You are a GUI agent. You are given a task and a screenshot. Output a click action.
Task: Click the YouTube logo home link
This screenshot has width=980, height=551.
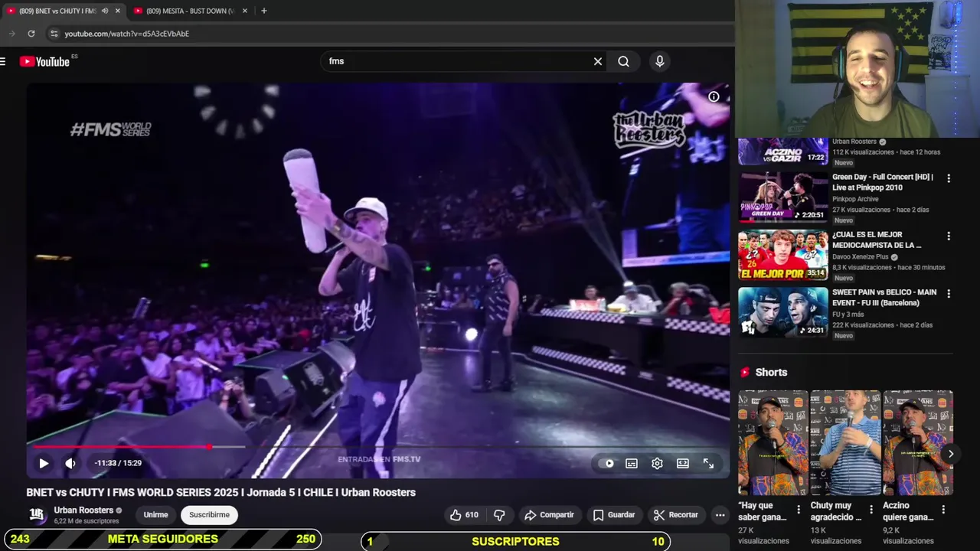click(44, 61)
